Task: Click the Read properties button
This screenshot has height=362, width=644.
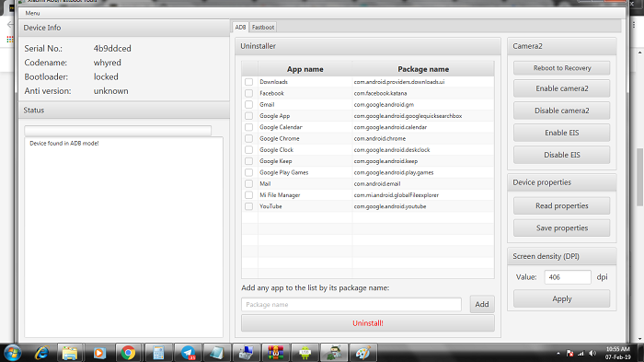Action: (562, 205)
